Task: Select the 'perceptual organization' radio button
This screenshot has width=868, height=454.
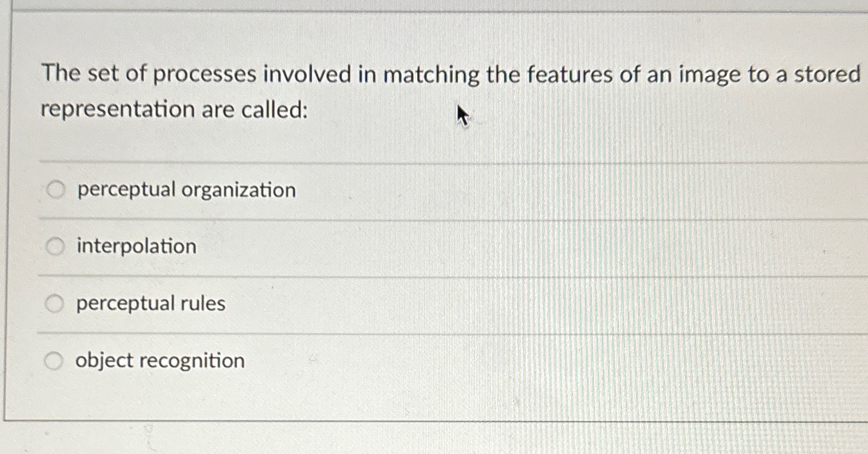Action: [x=55, y=190]
